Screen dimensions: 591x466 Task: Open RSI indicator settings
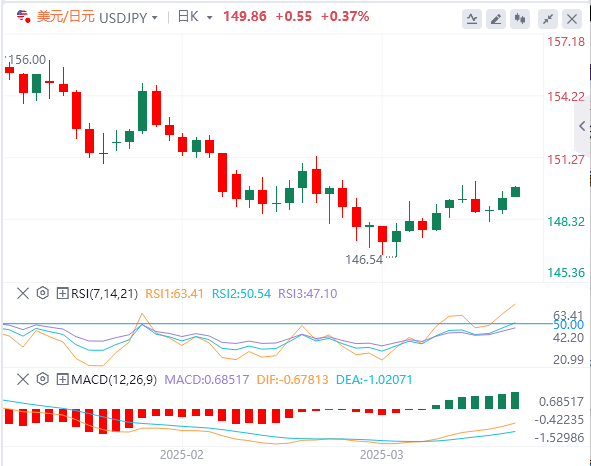tap(43, 293)
